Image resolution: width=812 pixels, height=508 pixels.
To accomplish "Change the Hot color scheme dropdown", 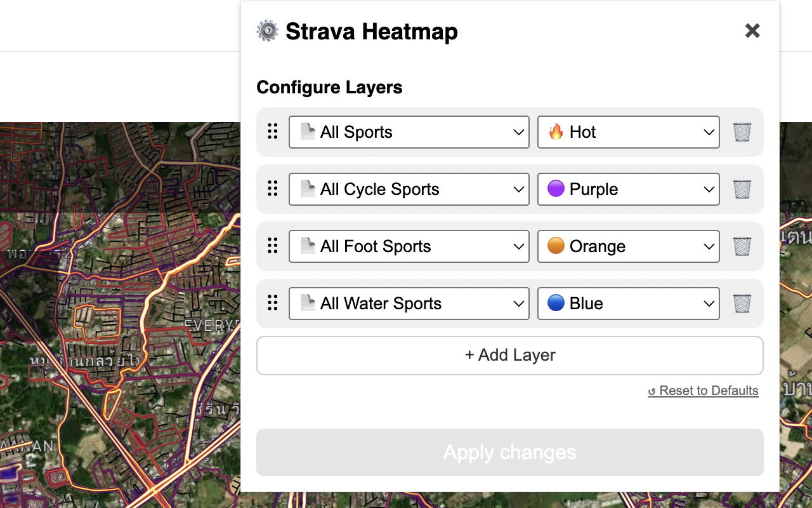I will tap(629, 132).
